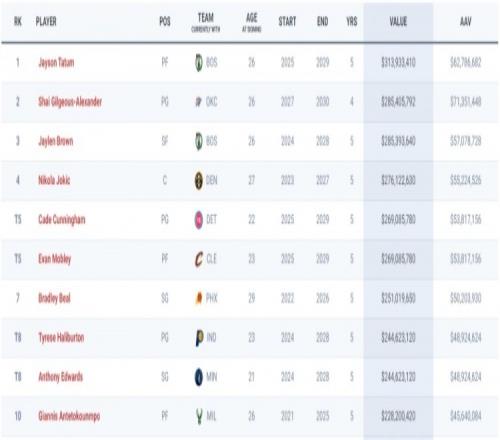Image resolution: width=500 pixels, height=440 pixels.
Task: Sort by AGE at signing column
Action: click(x=252, y=22)
